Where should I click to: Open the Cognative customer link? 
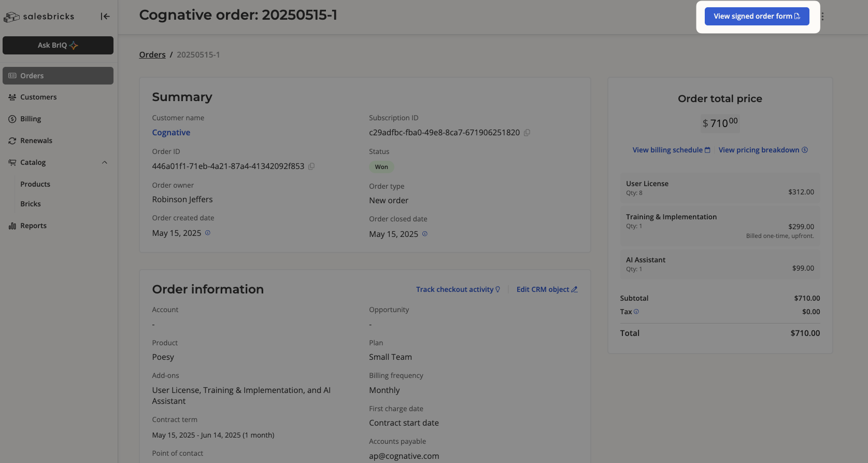171,133
